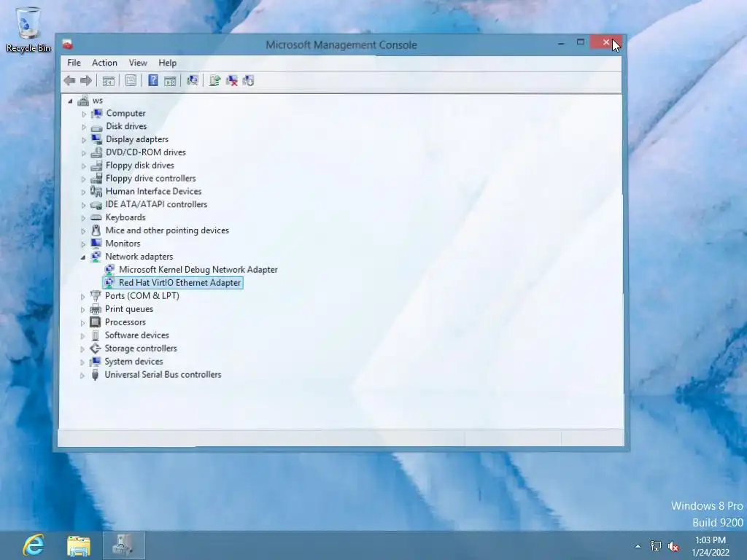This screenshot has height=560, width=747.
Task: Click the Forward arrow toolbar icon
Action: click(86, 80)
